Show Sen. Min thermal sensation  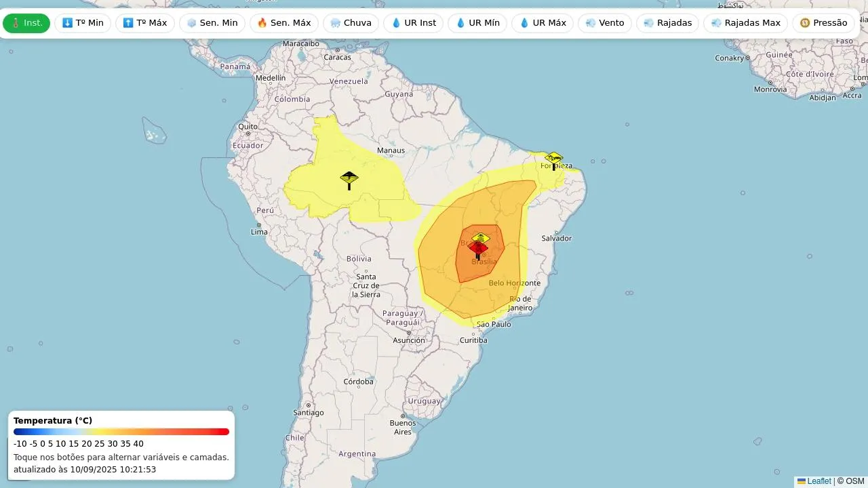[212, 23]
